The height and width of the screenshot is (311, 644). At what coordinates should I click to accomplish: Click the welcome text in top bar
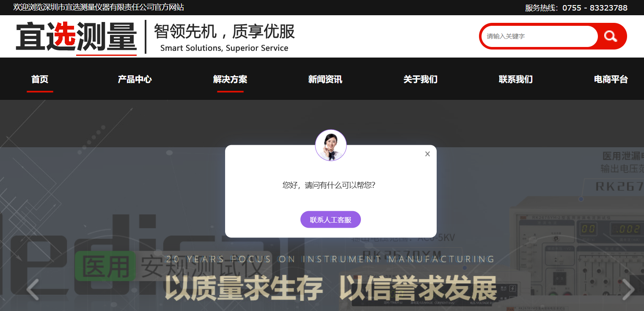[x=99, y=7]
